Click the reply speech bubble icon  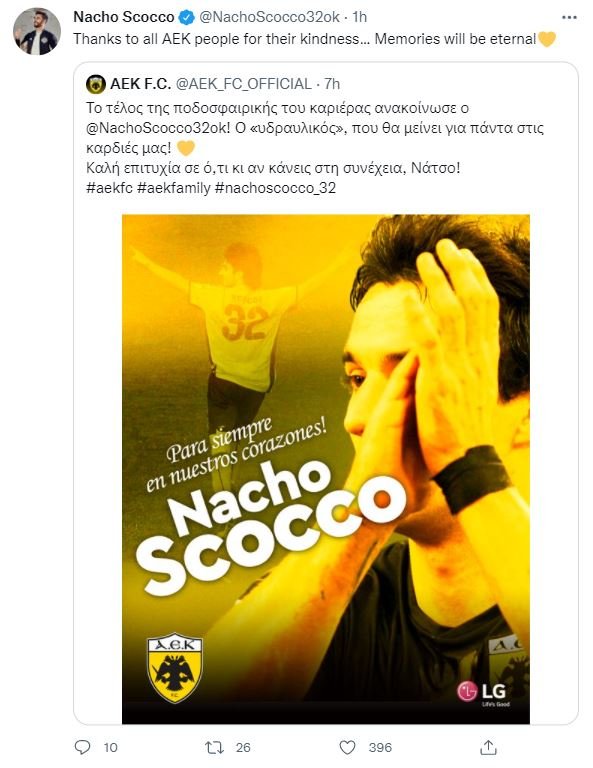[x=82, y=746]
